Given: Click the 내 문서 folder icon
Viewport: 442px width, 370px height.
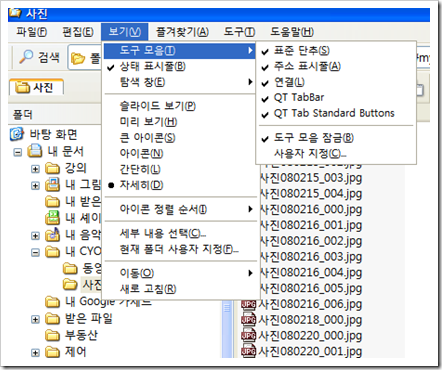Looking at the screenshot, I should click(35, 151).
